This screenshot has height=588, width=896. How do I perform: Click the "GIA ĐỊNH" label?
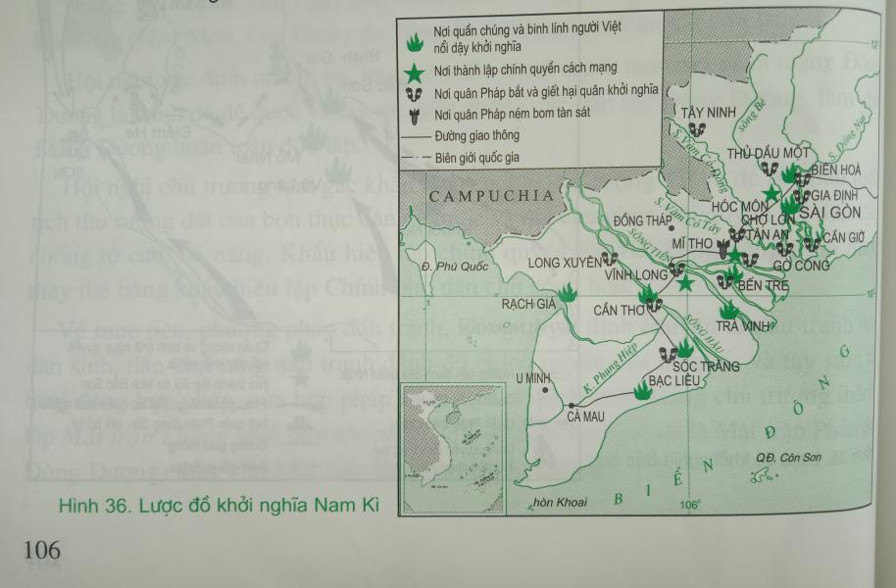834,196
